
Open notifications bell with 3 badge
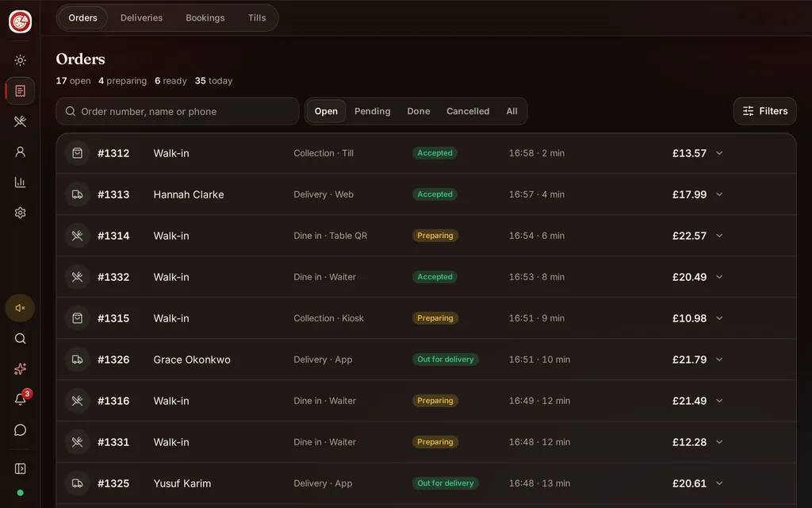21,398
